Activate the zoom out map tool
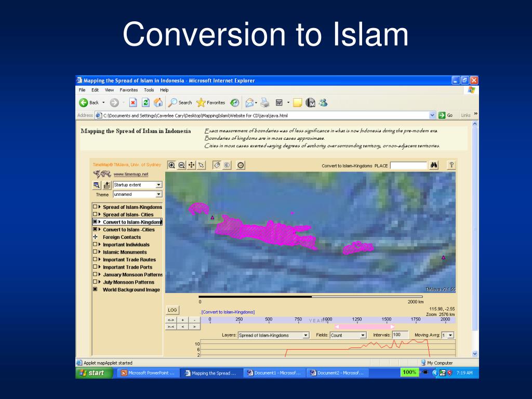Image resolution: width=532 pixels, height=399 pixels. pyautogui.click(x=181, y=165)
